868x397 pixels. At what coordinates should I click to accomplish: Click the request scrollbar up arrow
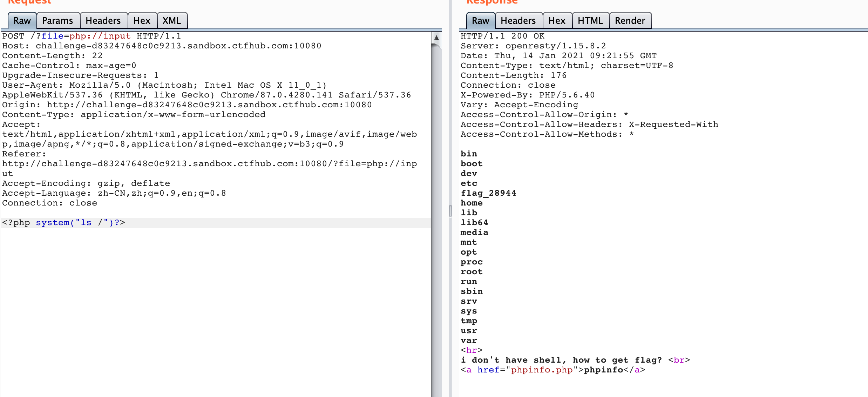[436, 38]
